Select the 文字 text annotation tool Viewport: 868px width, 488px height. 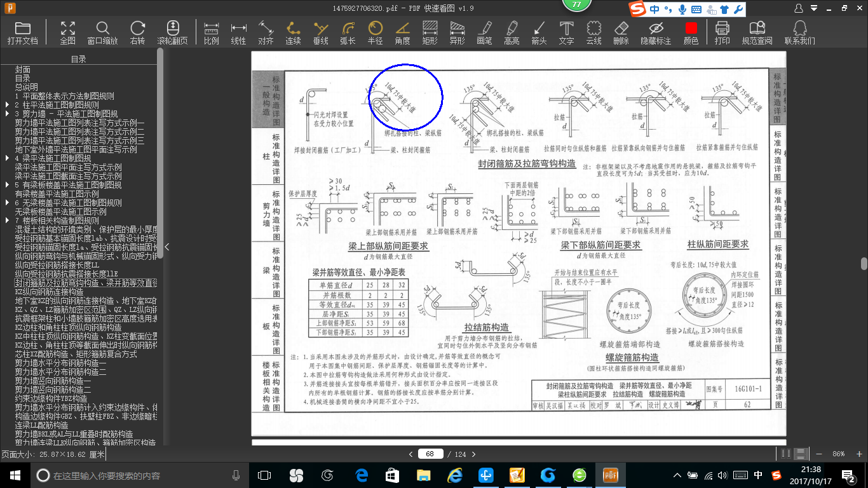tap(566, 32)
